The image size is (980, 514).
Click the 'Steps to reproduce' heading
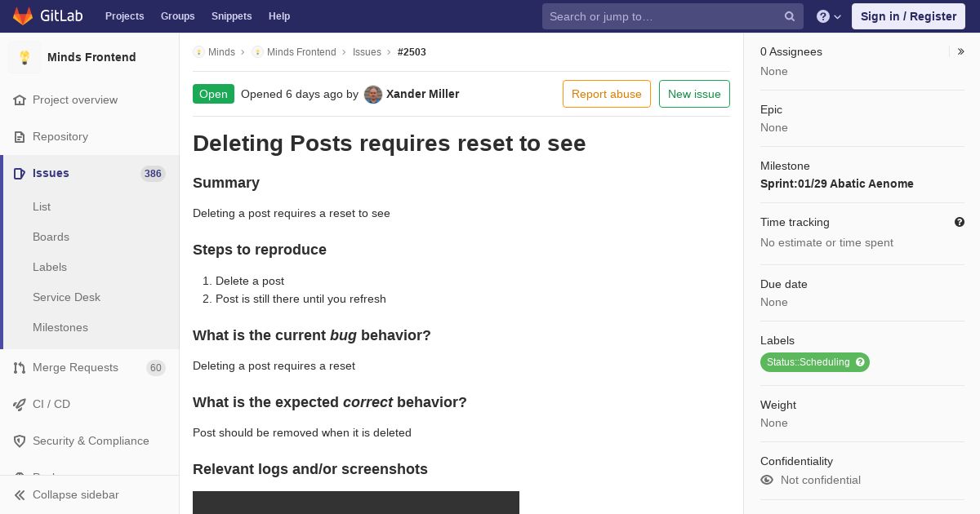260,250
